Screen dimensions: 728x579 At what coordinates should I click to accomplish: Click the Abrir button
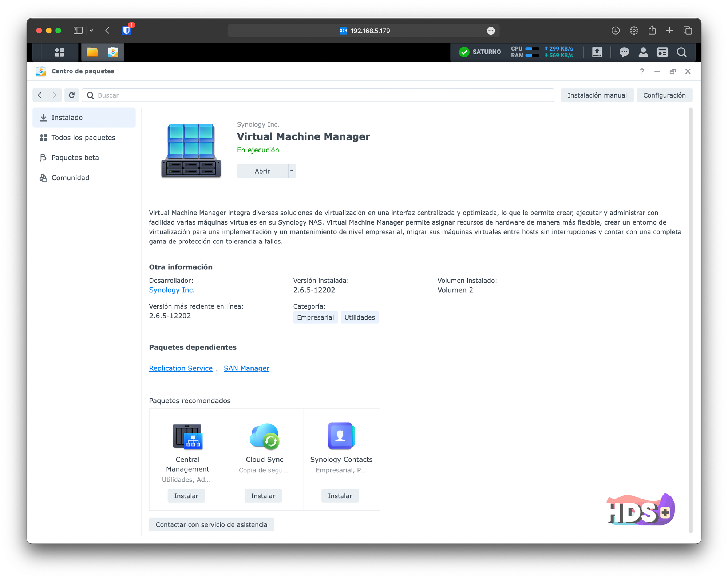(262, 171)
